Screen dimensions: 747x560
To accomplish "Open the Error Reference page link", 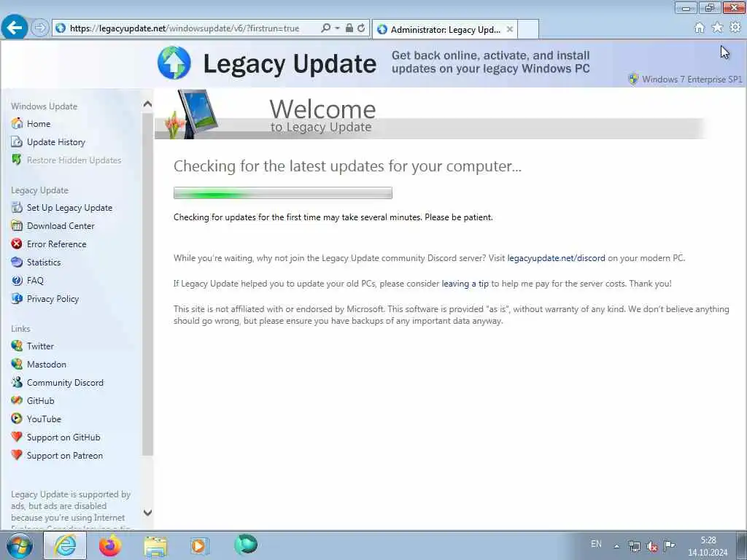I will (57, 244).
